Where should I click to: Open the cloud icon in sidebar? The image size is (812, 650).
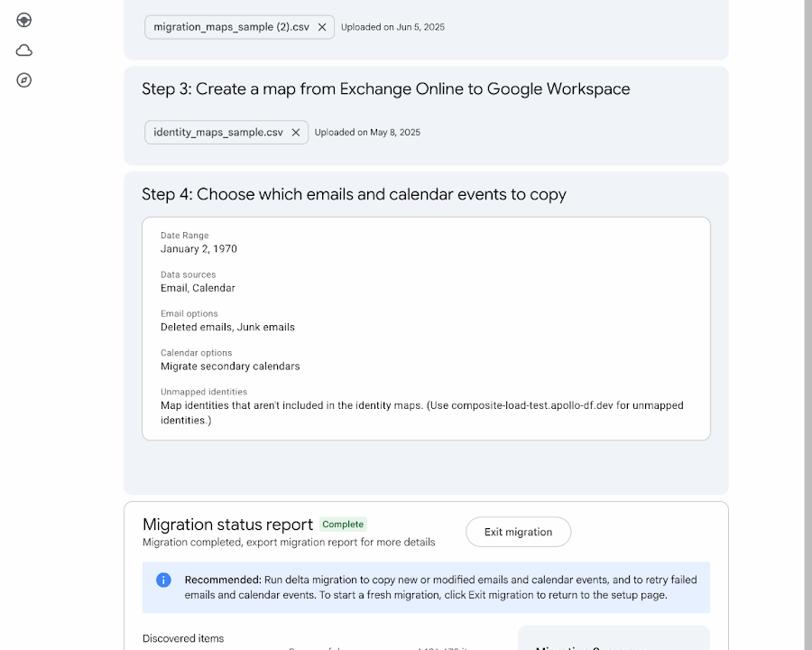(23, 51)
